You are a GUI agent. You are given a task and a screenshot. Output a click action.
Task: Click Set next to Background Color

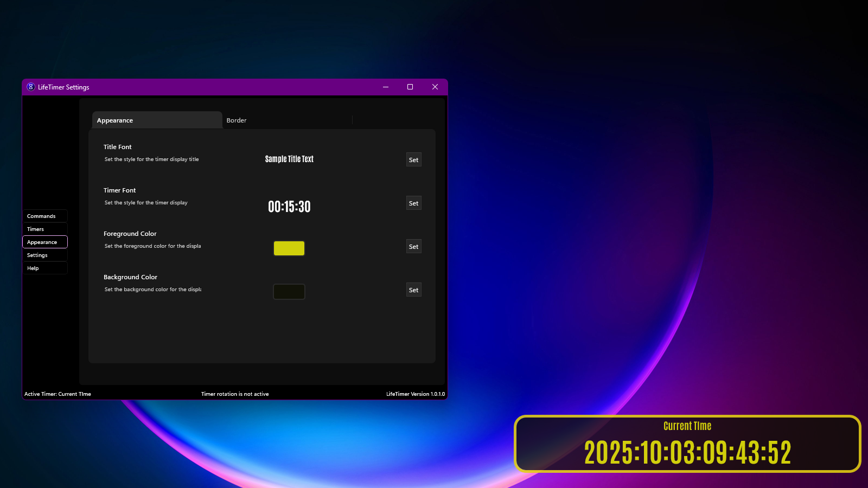[413, 290]
